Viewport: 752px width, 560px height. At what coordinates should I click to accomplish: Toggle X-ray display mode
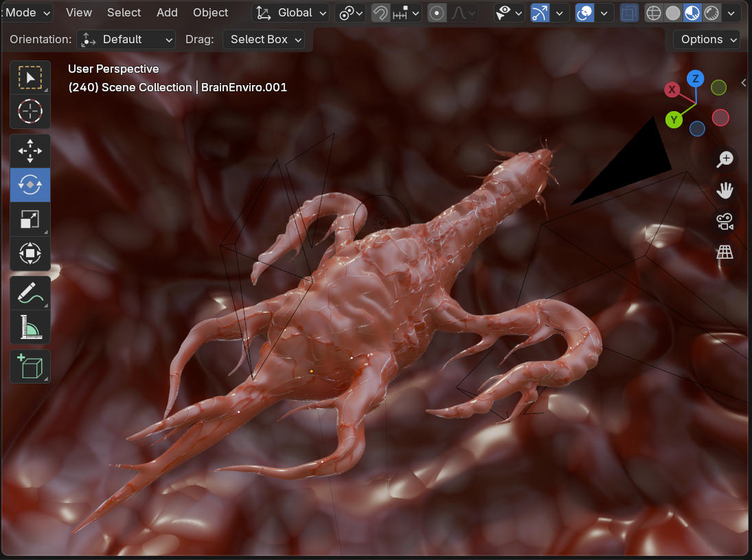click(628, 13)
